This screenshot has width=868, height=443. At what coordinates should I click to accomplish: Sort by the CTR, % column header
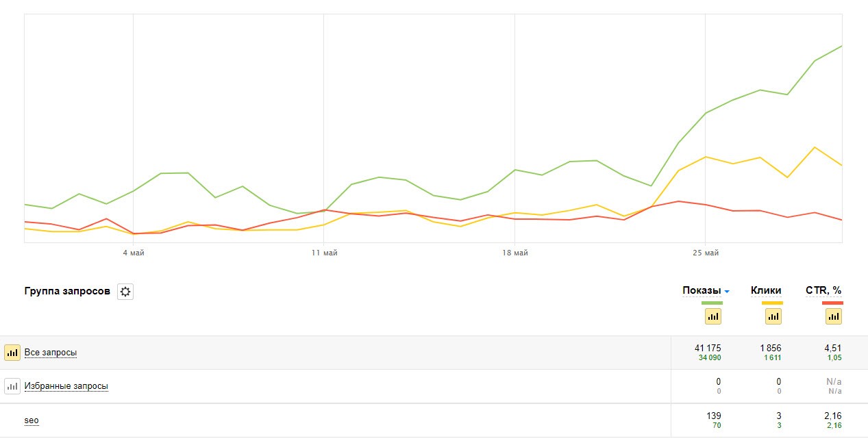tap(823, 291)
